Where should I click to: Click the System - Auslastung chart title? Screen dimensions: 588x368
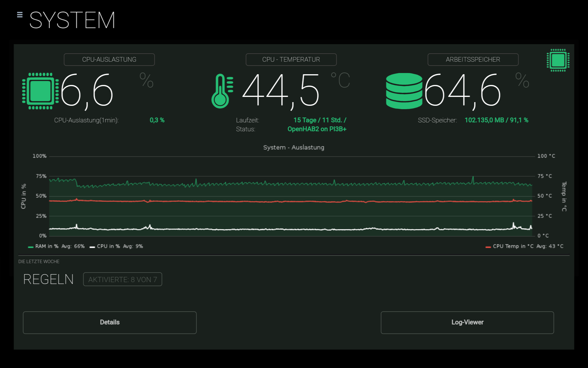(x=293, y=148)
